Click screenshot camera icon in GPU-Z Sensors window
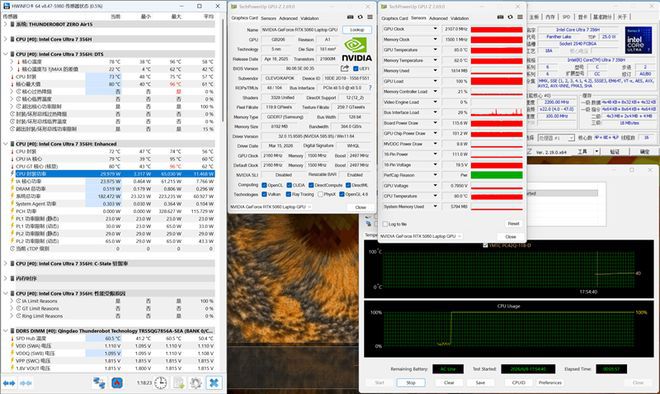 pos(500,17)
